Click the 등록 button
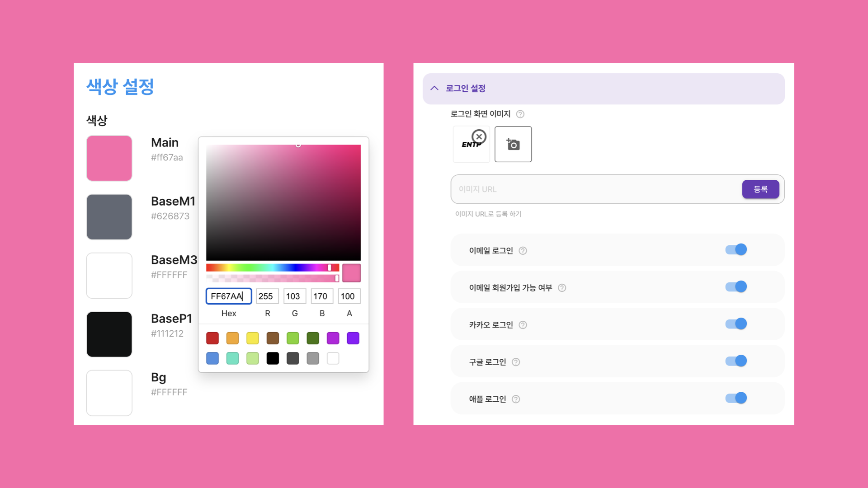 pos(760,189)
